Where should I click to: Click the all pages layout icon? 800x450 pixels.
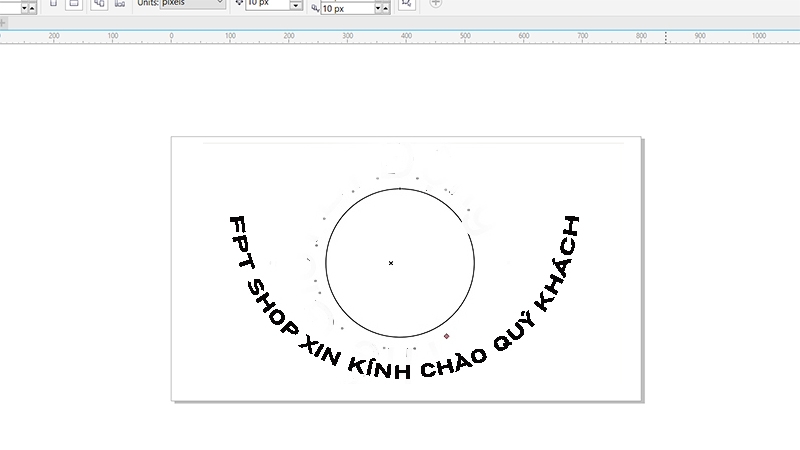(99, 4)
